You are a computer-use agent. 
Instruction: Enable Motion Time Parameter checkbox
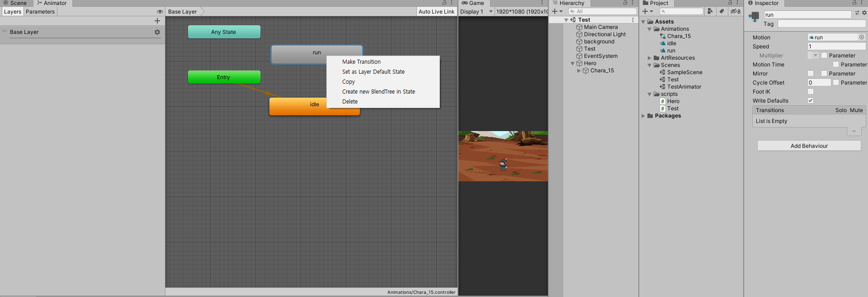(x=836, y=64)
